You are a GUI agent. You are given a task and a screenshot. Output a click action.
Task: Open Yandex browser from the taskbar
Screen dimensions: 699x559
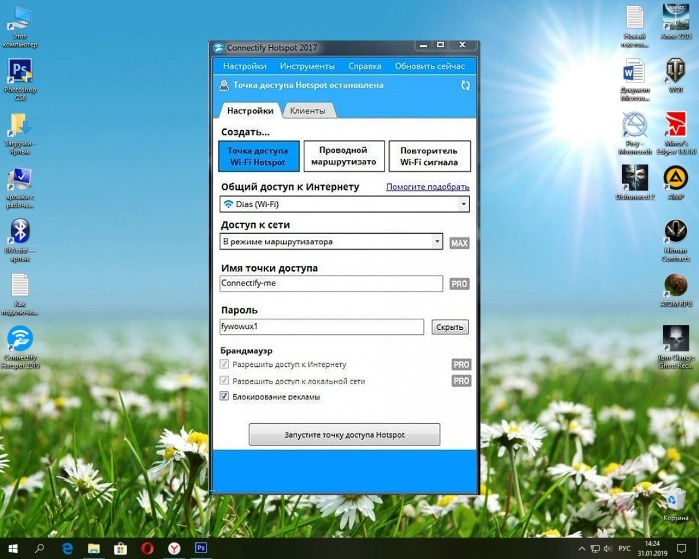point(174,548)
